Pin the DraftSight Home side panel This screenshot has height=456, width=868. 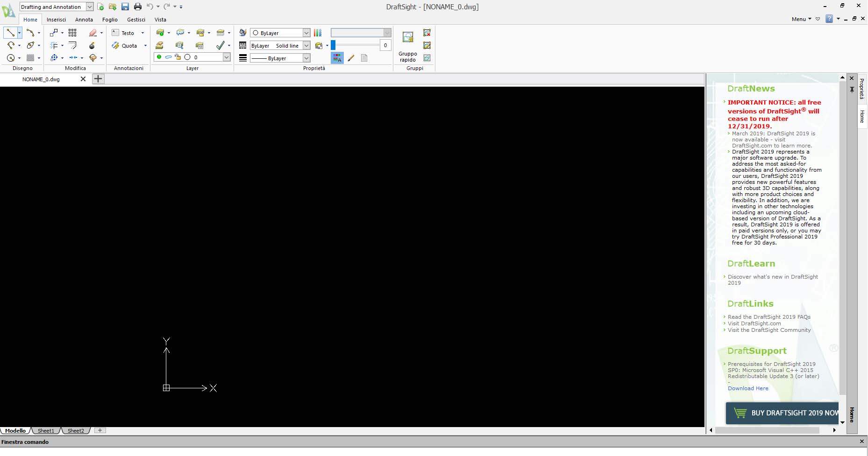852,89
